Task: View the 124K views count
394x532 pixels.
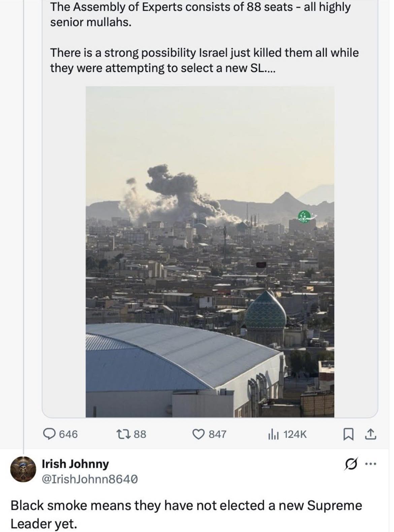Action: (x=295, y=434)
